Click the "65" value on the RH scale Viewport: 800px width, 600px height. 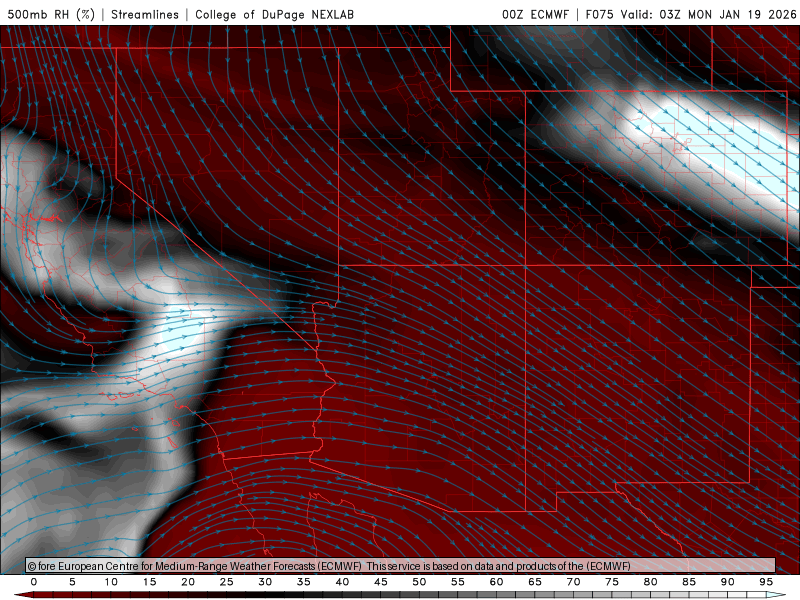point(535,582)
